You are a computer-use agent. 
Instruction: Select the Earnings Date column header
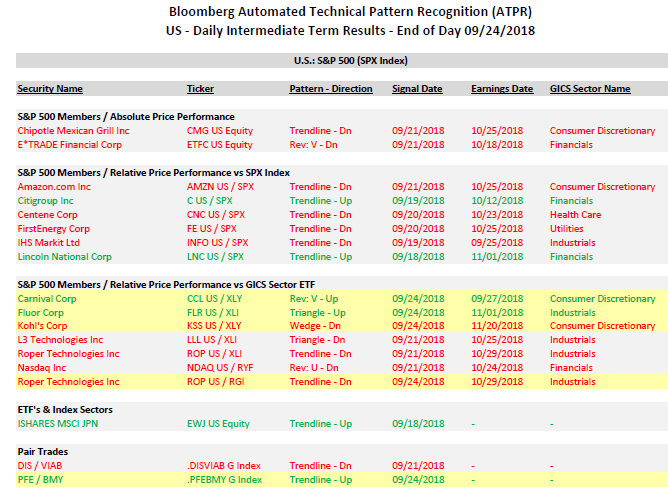pyautogui.click(x=502, y=89)
